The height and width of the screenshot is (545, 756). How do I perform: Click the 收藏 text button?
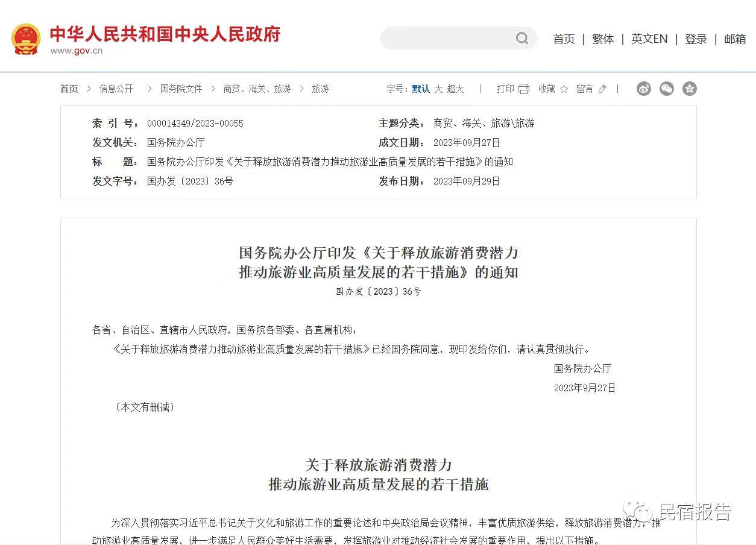(547, 89)
